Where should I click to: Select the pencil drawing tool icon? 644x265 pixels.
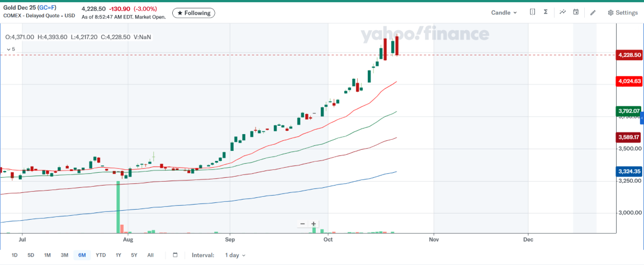[x=593, y=12]
